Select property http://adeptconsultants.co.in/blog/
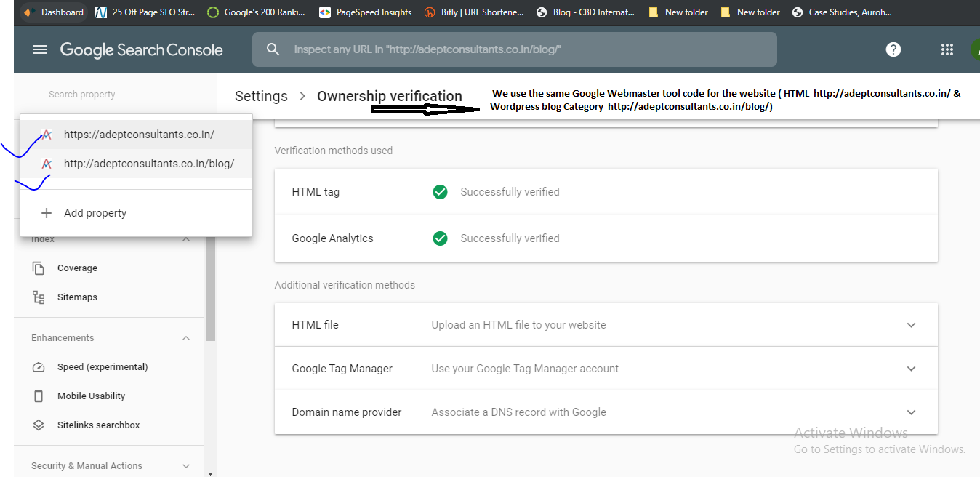 pyautogui.click(x=137, y=164)
